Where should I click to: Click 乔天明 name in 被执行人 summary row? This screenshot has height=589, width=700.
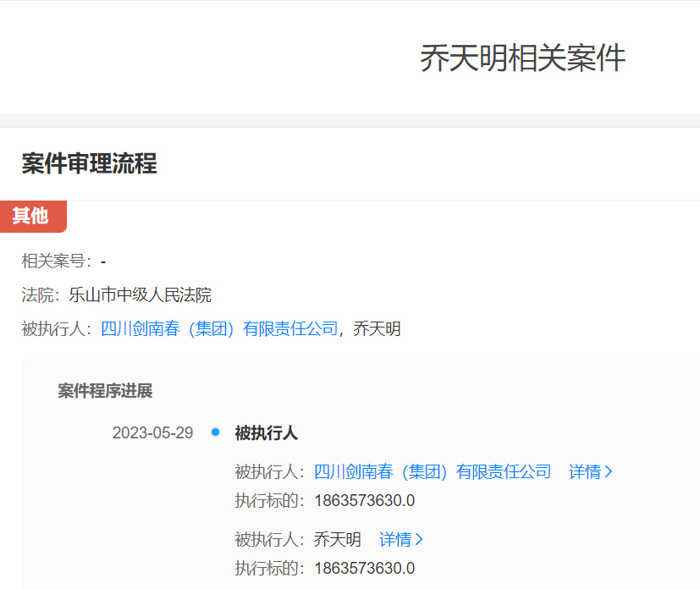pyautogui.click(x=377, y=329)
